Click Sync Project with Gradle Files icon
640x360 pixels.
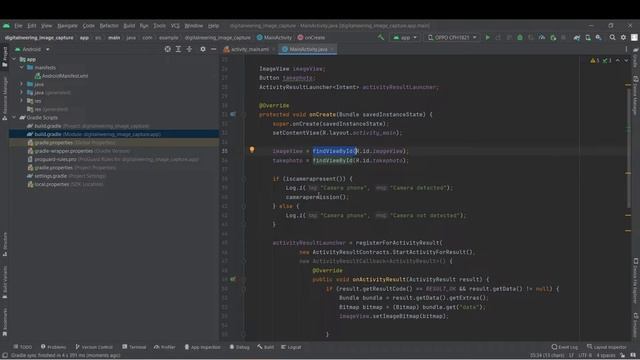click(x=577, y=38)
